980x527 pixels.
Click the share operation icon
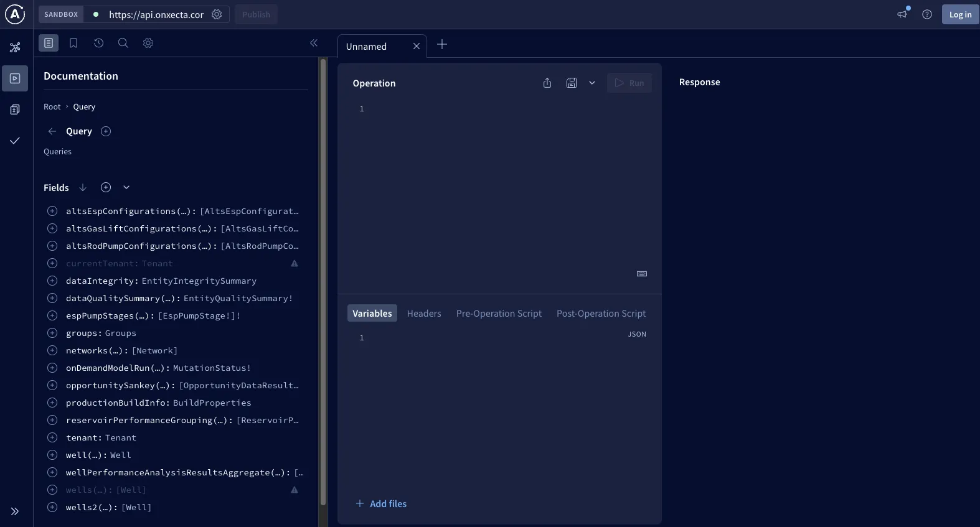tap(547, 83)
